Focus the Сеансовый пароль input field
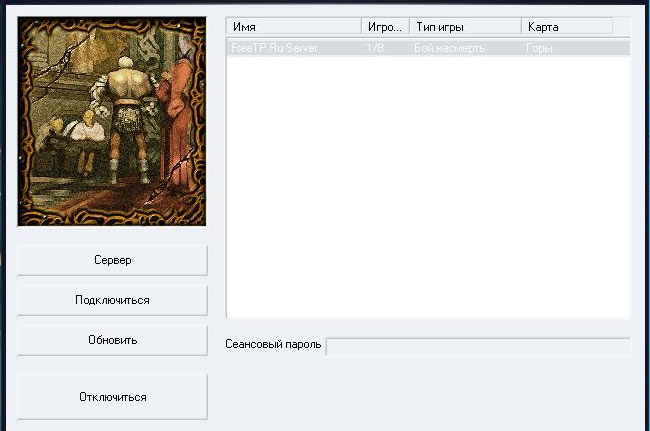Viewport: 650px width, 431px height. [x=478, y=346]
